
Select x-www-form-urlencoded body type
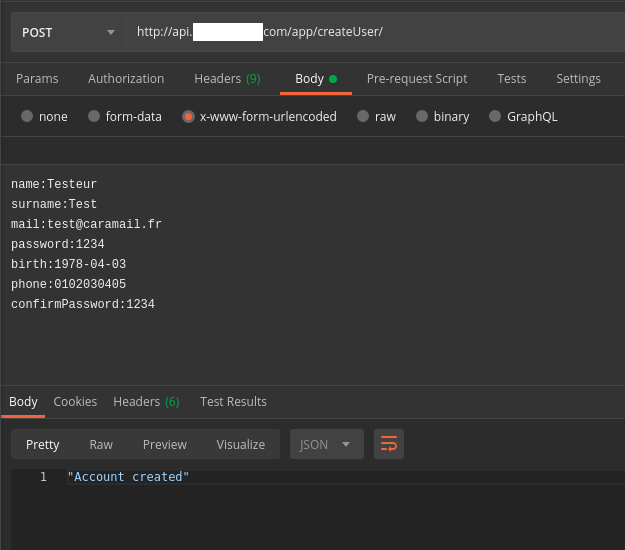(x=188, y=116)
